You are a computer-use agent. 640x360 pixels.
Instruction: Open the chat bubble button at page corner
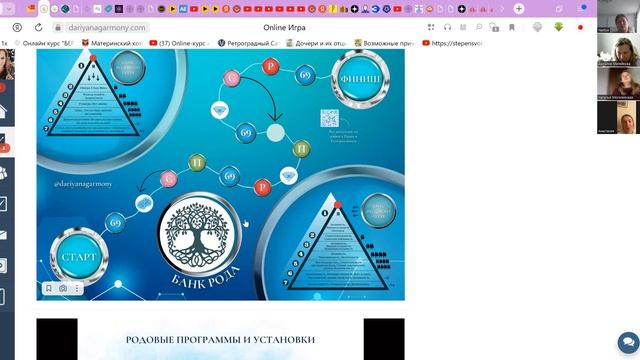coord(629,342)
